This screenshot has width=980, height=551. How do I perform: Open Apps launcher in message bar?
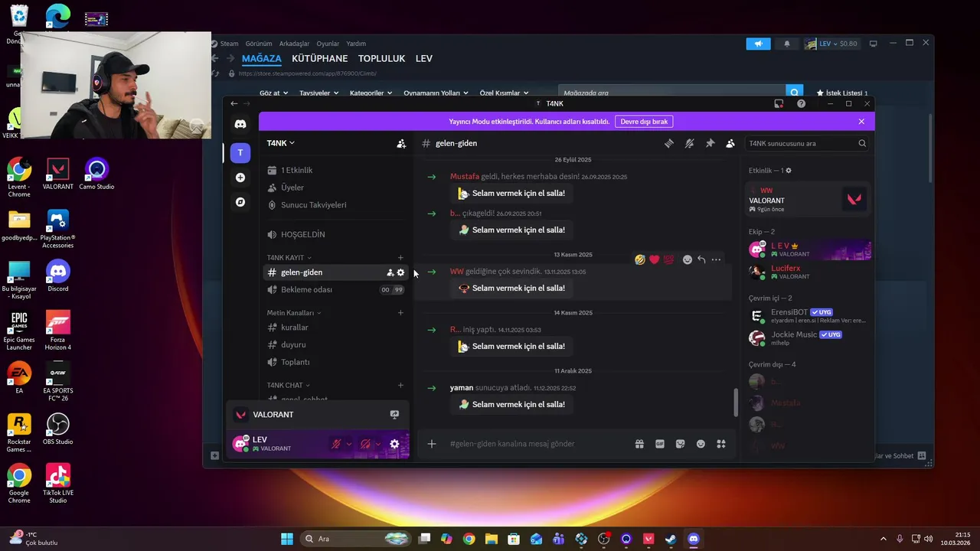point(720,444)
